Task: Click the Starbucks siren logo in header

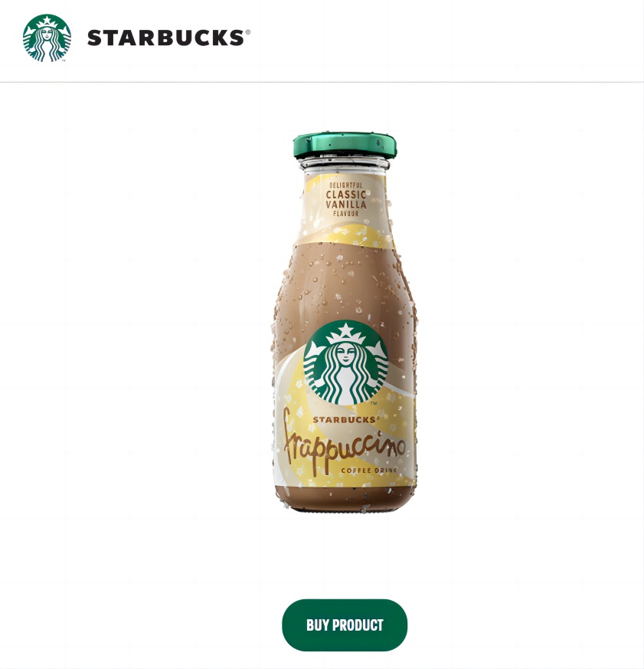Action: click(x=47, y=38)
